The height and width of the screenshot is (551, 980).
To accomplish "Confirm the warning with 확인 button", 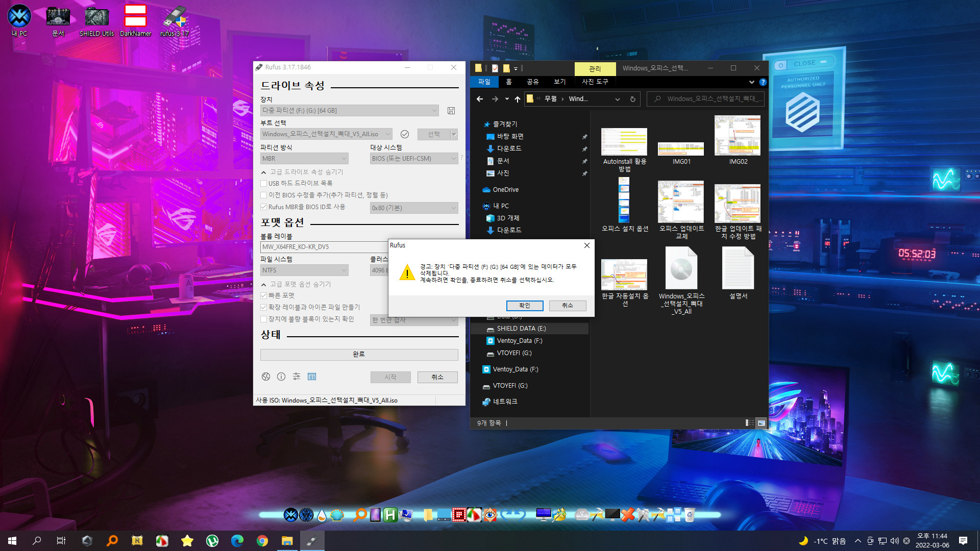I will pos(525,306).
